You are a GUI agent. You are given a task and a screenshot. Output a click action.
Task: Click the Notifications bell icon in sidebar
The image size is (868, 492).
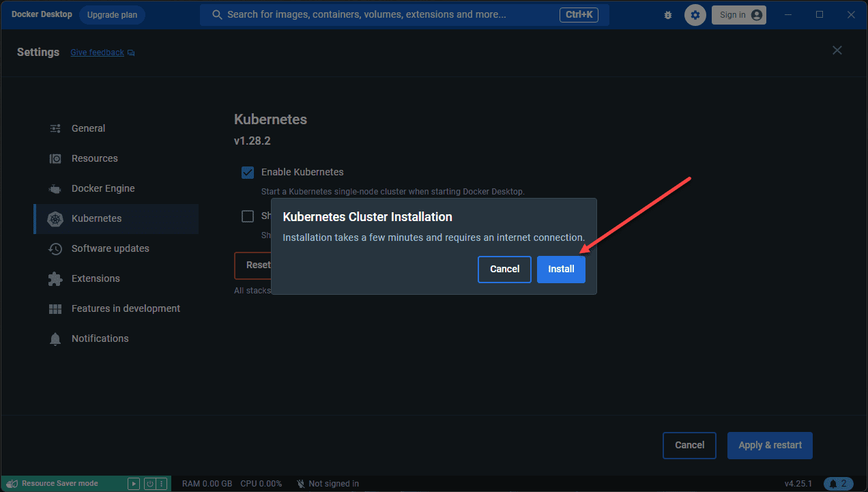pos(55,339)
